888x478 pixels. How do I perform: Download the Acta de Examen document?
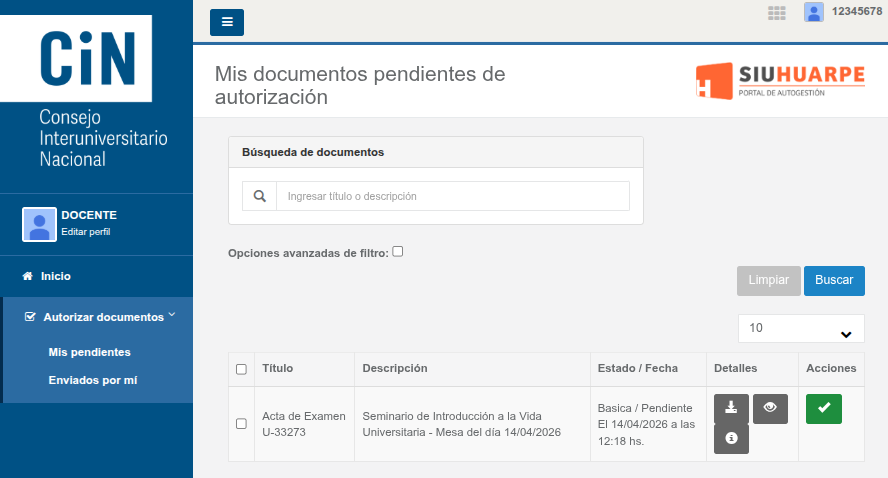pos(731,408)
